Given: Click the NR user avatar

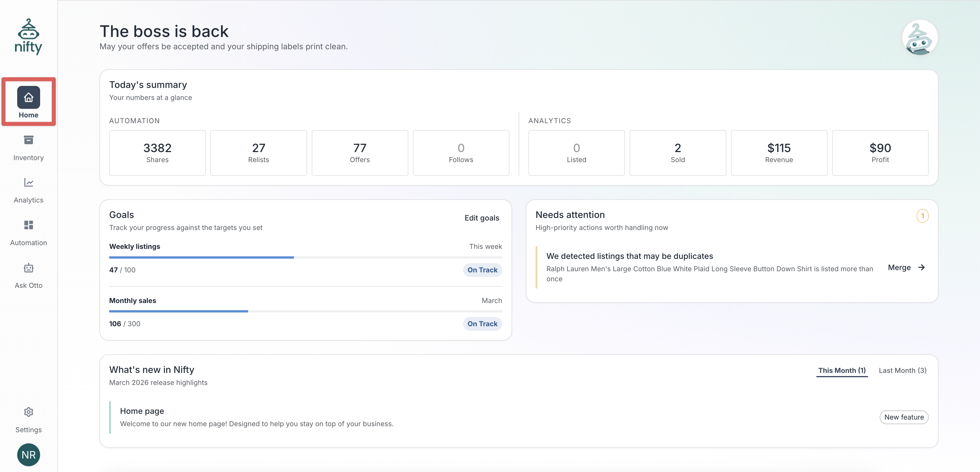Looking at the screenshot, I should 29,455.
